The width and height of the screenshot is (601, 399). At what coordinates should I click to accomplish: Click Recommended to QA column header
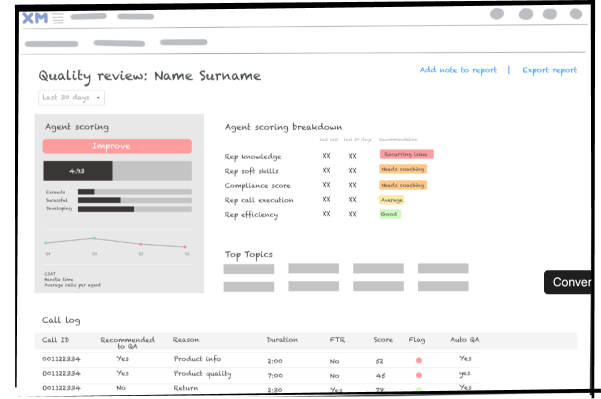point(128,343)
